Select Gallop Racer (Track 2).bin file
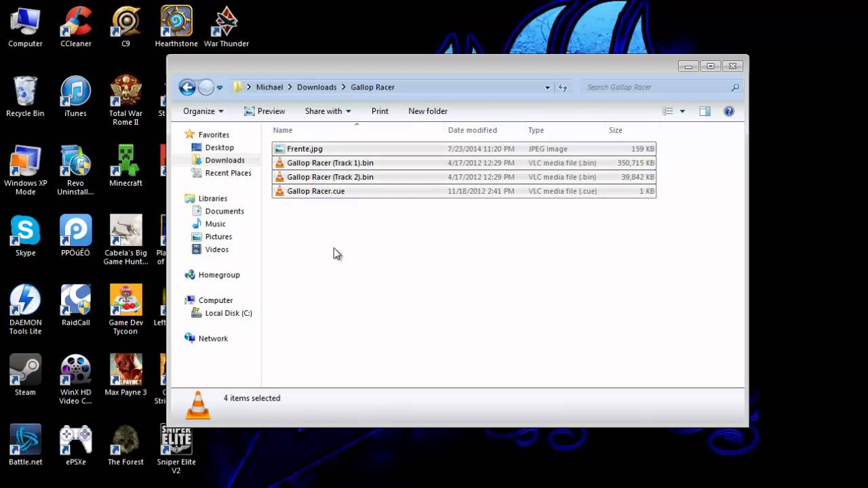 [x=464, y=177]
